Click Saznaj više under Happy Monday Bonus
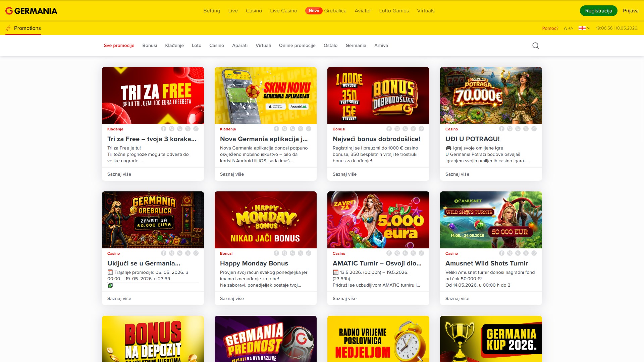Viewport: 644px width, 362px height. (232, 298)
